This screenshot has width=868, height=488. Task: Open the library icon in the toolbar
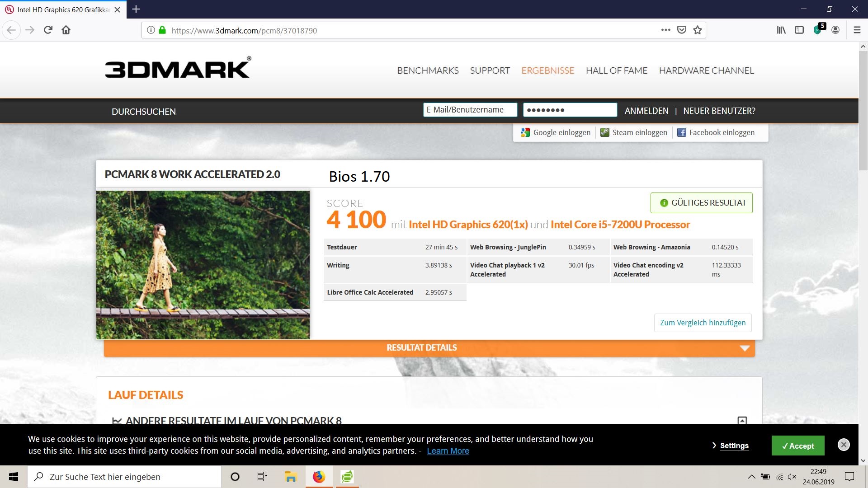tap(781, 30)
